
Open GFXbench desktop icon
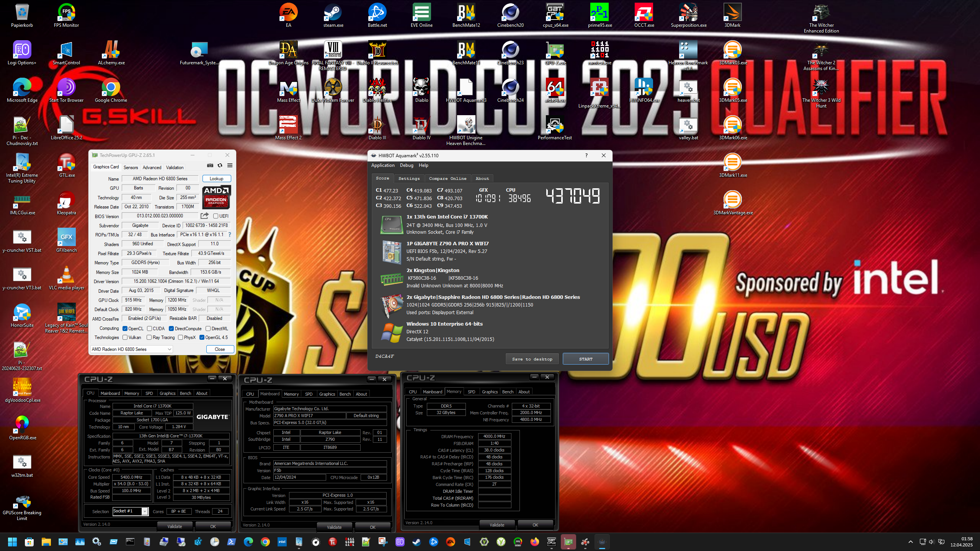67,241
